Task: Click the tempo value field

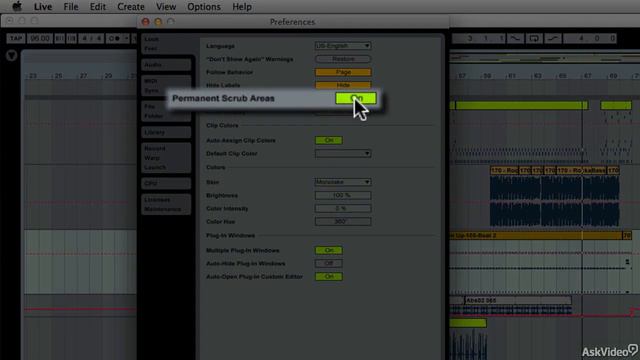Action: coord(40,38)
